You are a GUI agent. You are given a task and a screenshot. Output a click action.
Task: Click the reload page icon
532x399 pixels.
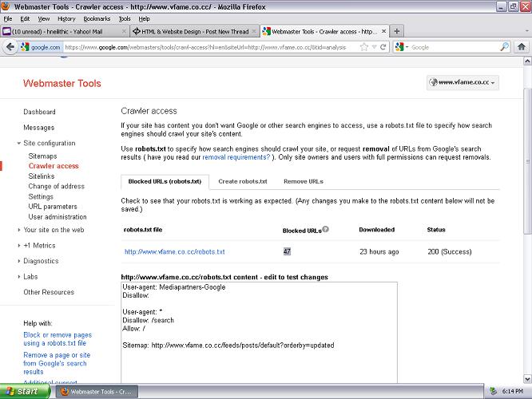[383, 47]
